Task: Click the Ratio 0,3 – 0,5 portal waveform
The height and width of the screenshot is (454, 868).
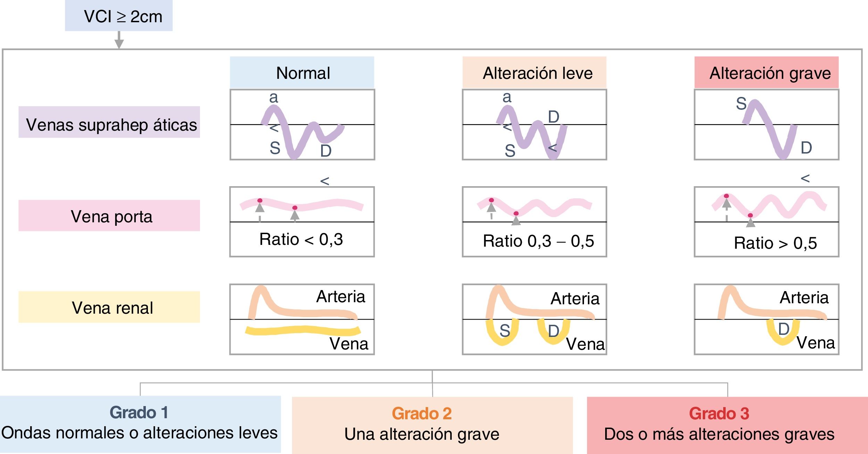Action: click(534, 222)
